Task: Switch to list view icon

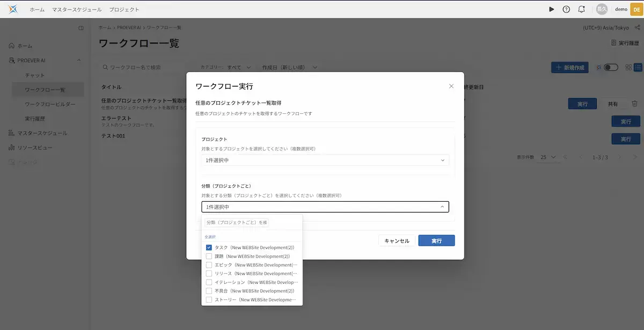Action: [638, 68]
